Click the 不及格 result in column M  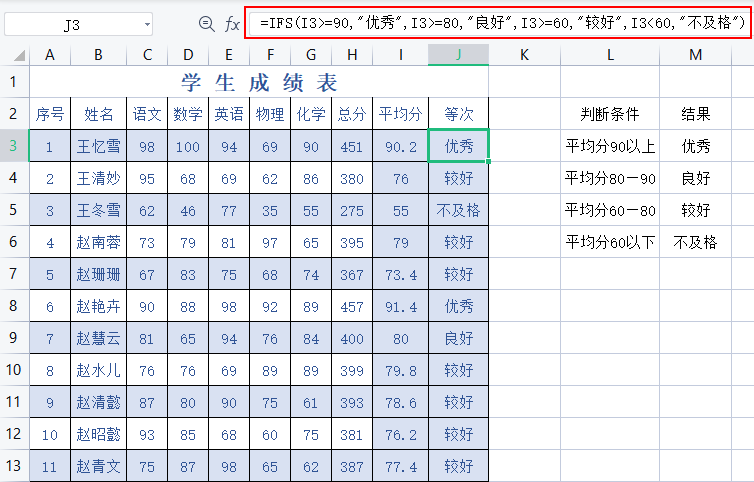click(695, 242)
